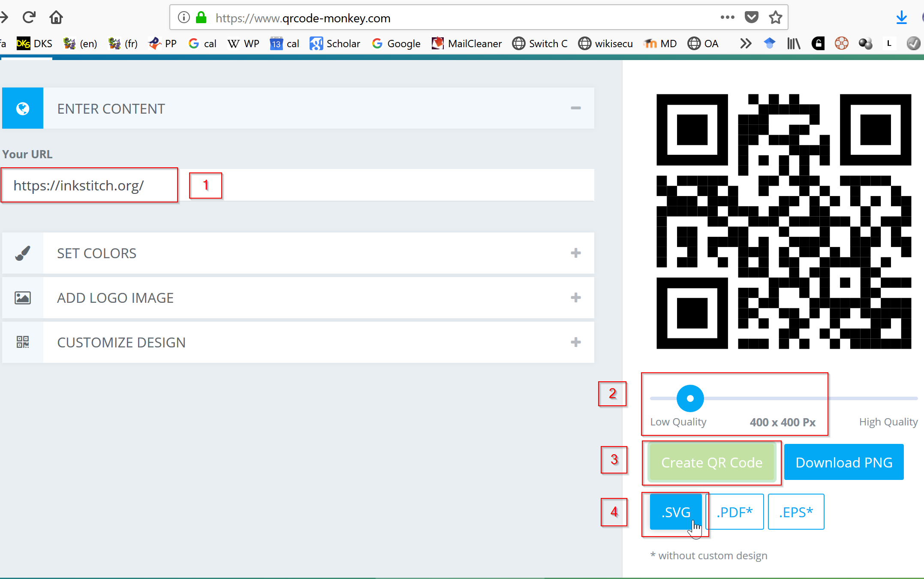Open the library icon in the toolbar
This screenshot has height=579, width=924.
coord(794,44)
